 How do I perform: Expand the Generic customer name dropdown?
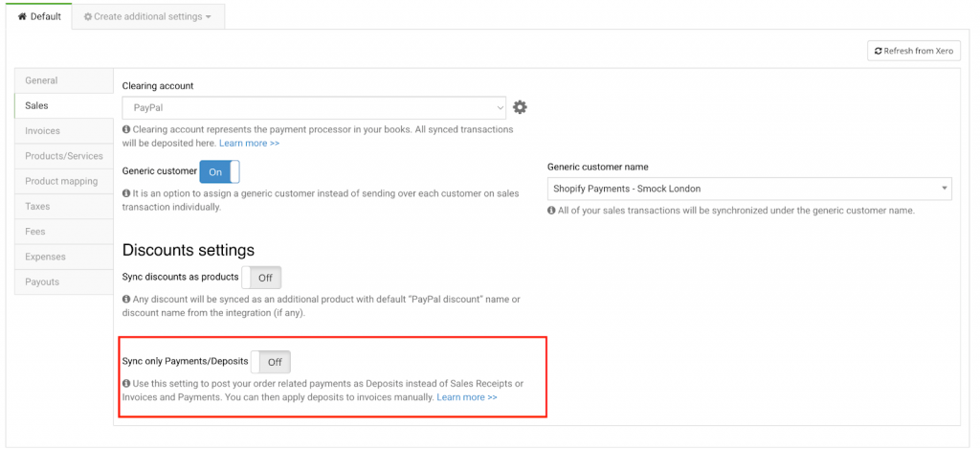748,189
